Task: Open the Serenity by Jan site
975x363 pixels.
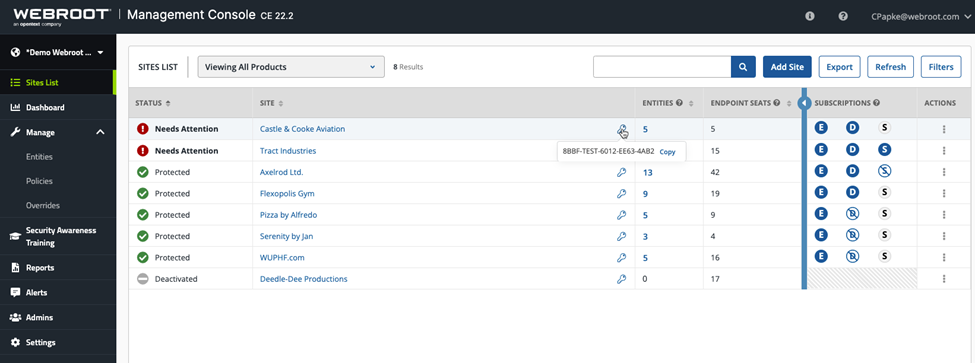Action: 287,236
